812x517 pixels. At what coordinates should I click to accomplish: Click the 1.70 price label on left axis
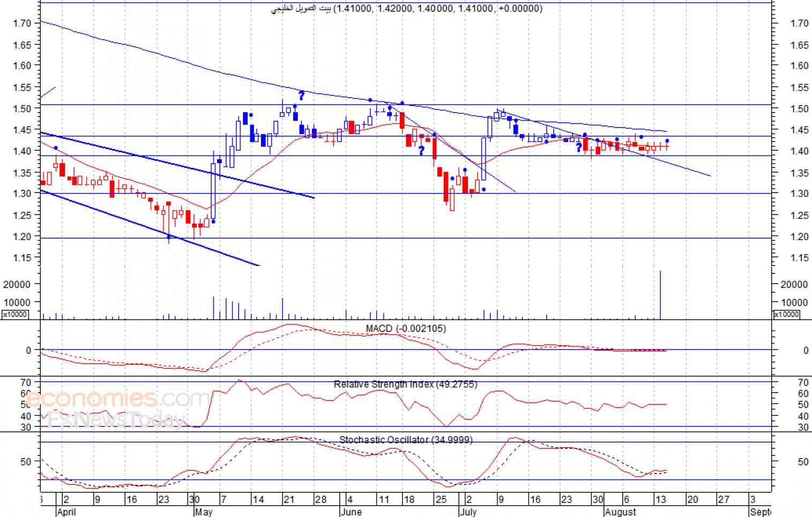pos(21,23)
